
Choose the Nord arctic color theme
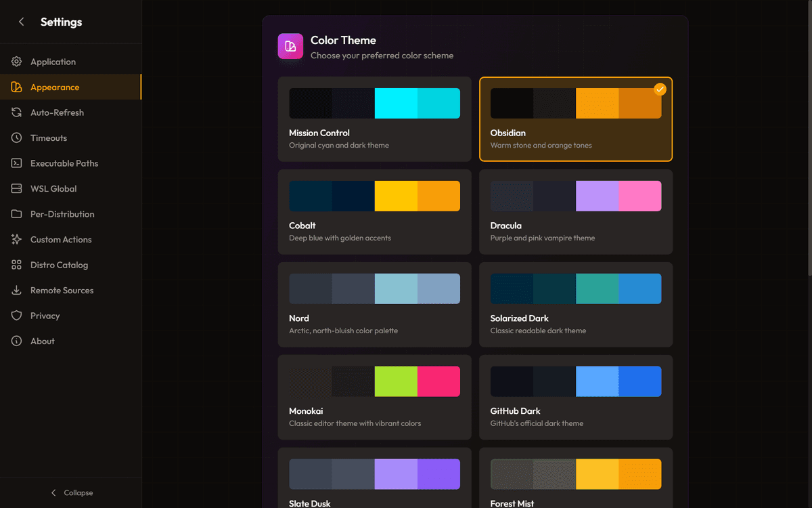point(374,305)
